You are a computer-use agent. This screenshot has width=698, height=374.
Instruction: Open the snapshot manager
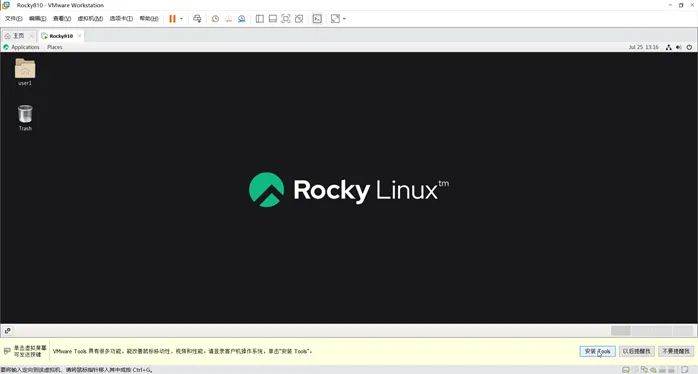(242, 19)
